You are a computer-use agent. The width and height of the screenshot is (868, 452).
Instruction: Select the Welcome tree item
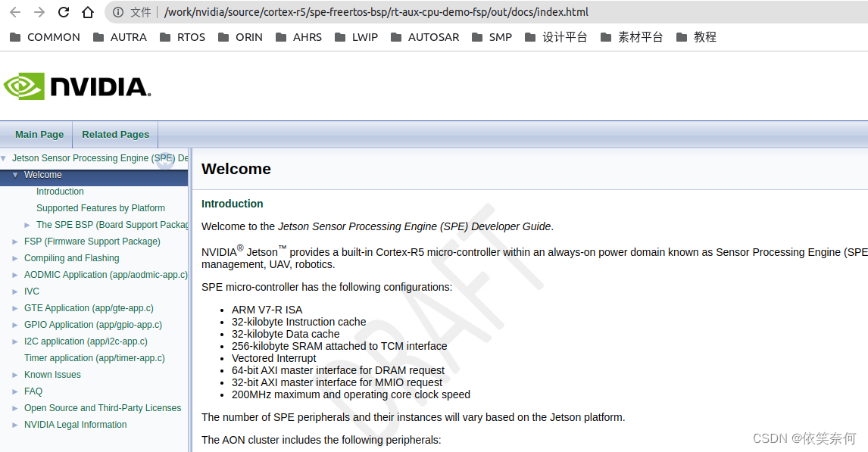point(42,175)
